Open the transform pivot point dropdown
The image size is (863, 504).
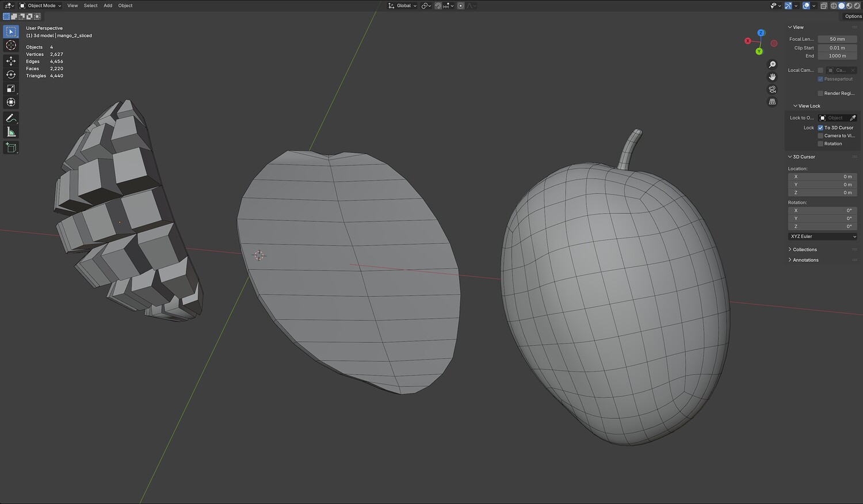point(426,6)
